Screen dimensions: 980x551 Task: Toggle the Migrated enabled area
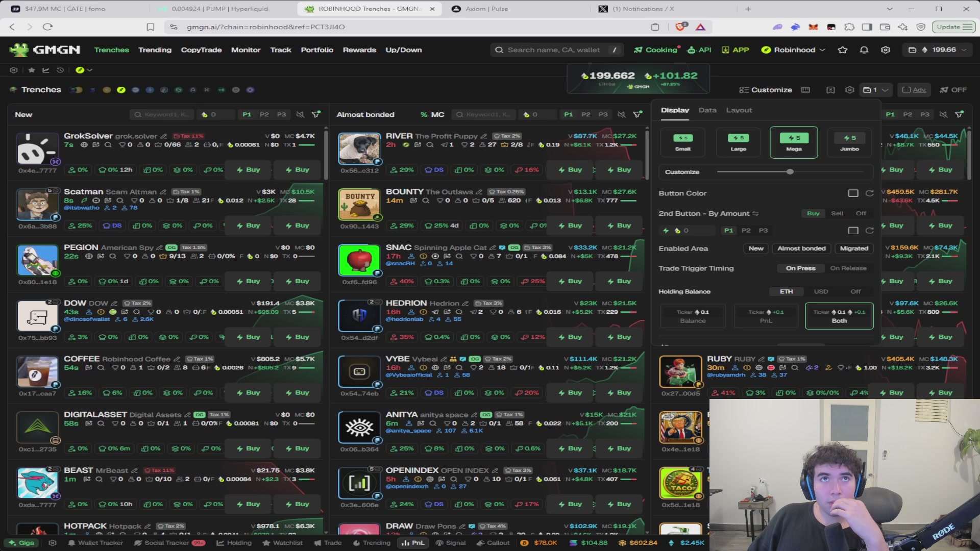point(854,248)
